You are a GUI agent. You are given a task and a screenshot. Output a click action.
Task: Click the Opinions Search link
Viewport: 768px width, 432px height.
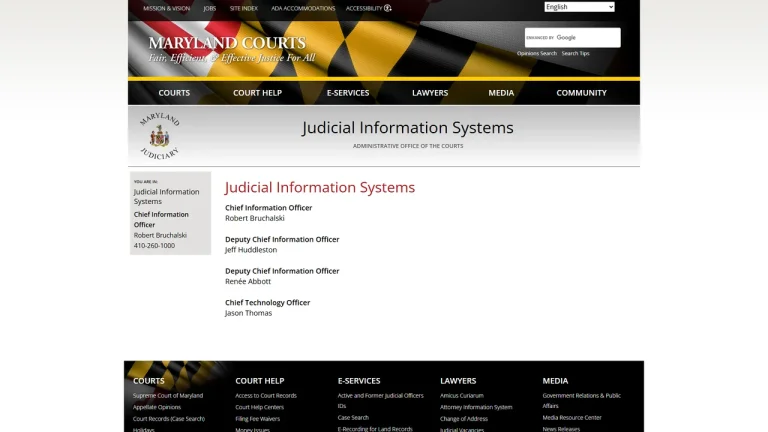pyautogui.click(x=537, y=53)
